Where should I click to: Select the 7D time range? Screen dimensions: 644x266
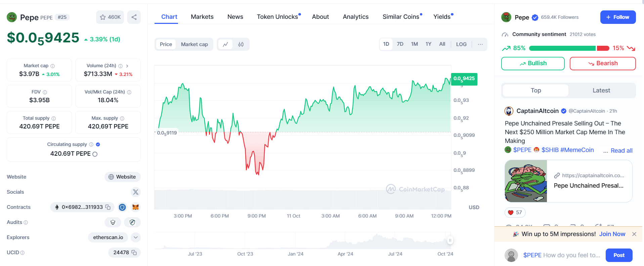(x=400, y=44)
